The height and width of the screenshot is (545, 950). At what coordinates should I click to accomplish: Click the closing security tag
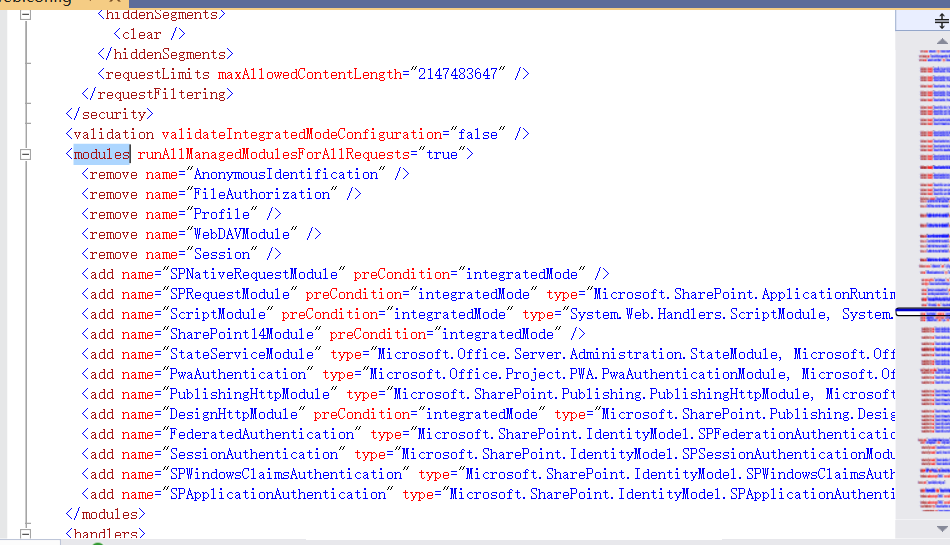click(110, 114)
